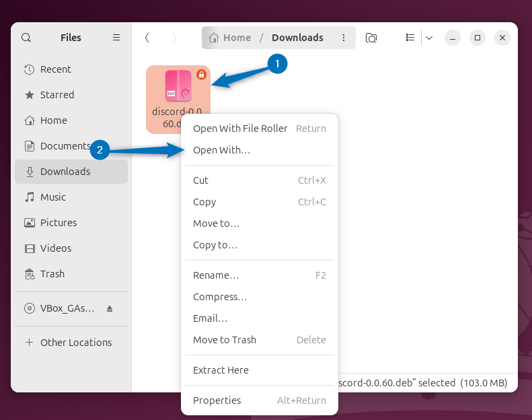The image size is (532, 420).
Task: Click the Home breadcrumb text
Action: click(237, 37)
